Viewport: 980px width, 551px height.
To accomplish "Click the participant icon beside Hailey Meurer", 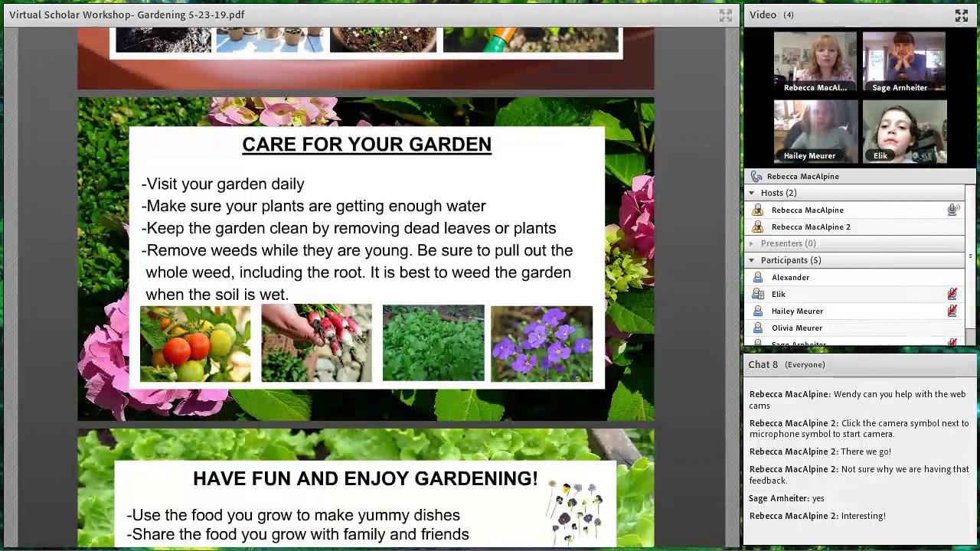I will [757, 311].
